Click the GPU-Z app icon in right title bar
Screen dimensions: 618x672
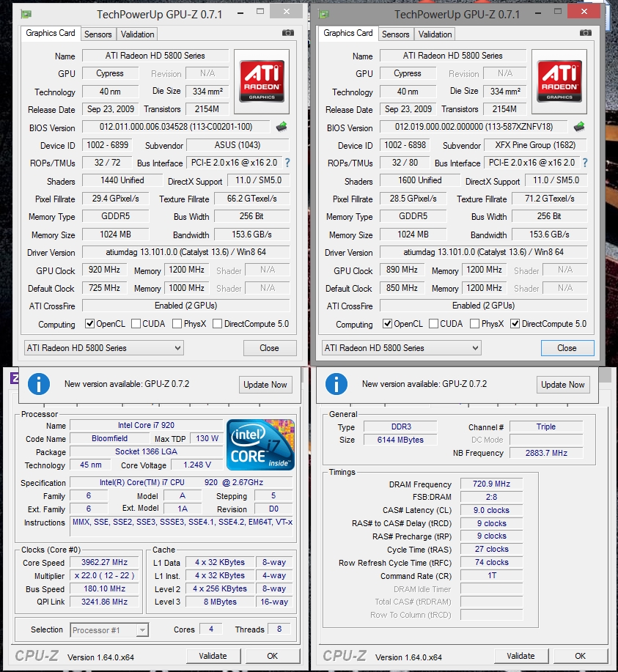(x=324, y=14)
